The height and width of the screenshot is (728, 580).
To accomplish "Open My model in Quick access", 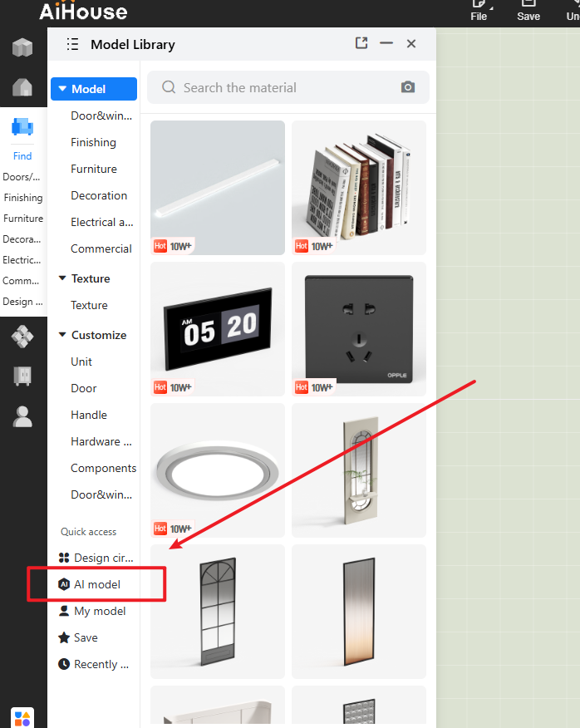I will [x=99, y=611].
